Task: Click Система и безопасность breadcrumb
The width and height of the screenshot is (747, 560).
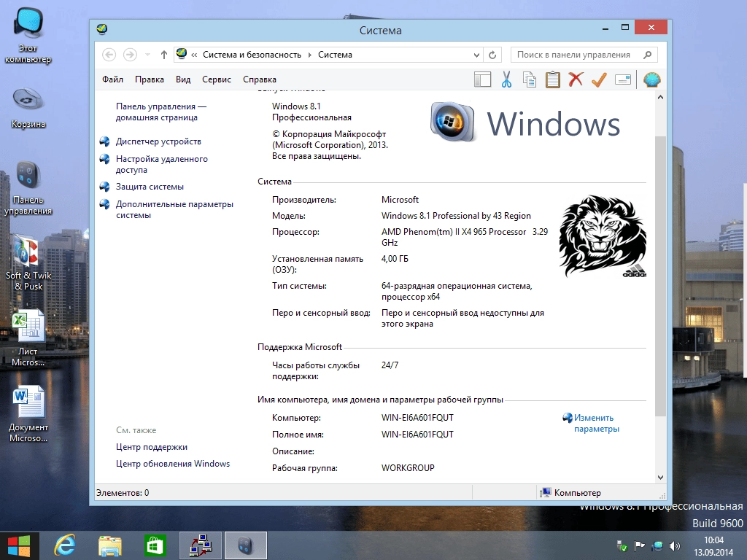Action: 252,55
